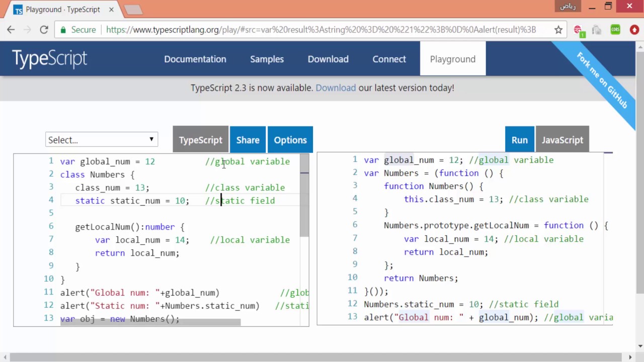Click the secure padlock icon in address bar
Image resolution: width=644 pixels, height=362 pixels.
click(63, 30)
